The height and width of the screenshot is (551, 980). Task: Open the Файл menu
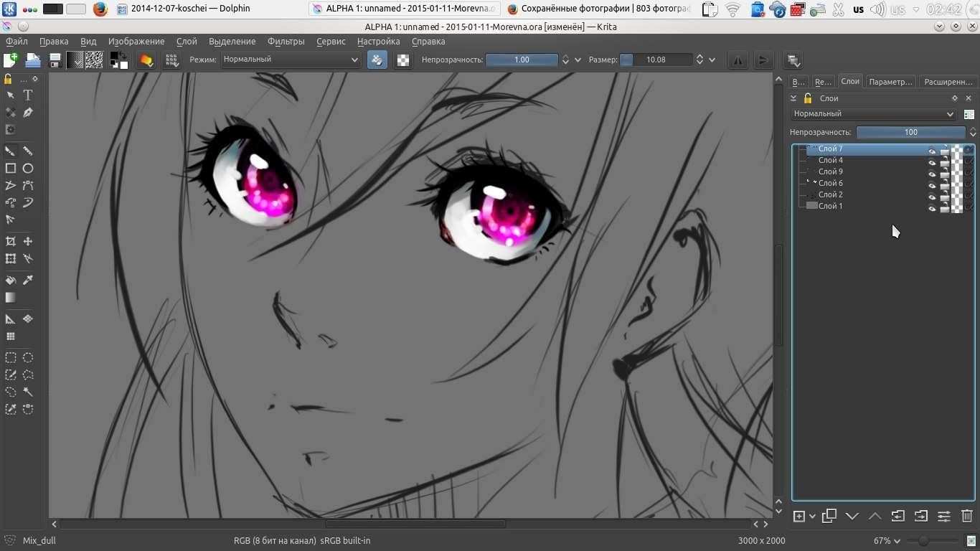17,42
